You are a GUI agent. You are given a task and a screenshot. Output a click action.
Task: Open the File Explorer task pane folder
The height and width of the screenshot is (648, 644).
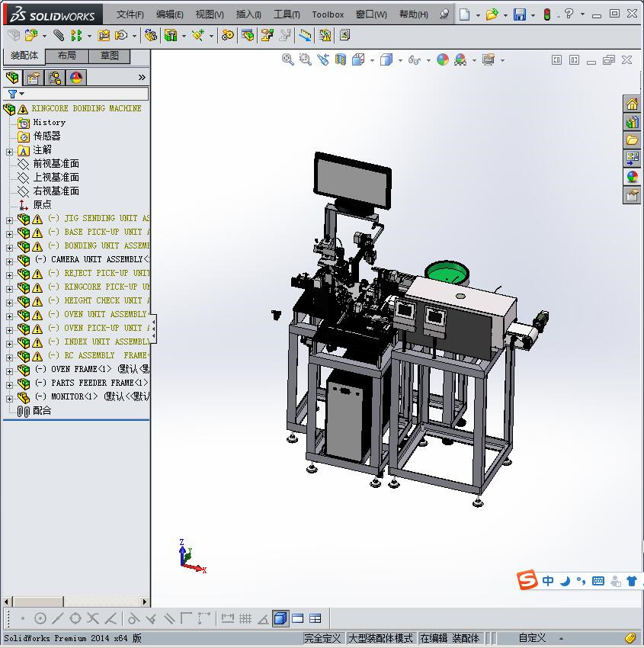632,140
